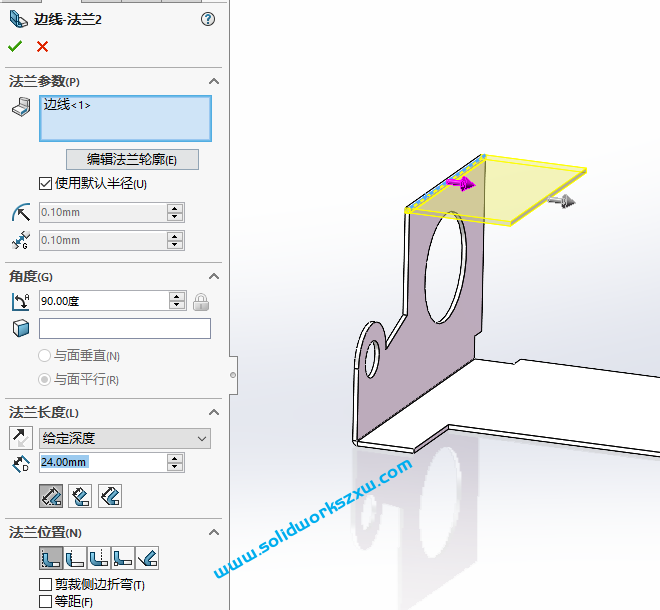Increase flange length with up spinner
Screen dimensions: 660x610
pyautogui.click(x=175, y=458)
